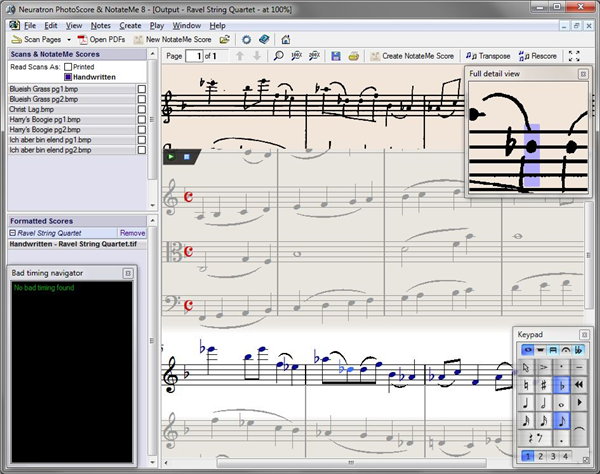Image resolution: width=600 pixels, height=474 pixels.
Task: Click the sharp accidental key on Keypad
Action: pos(544,384)
